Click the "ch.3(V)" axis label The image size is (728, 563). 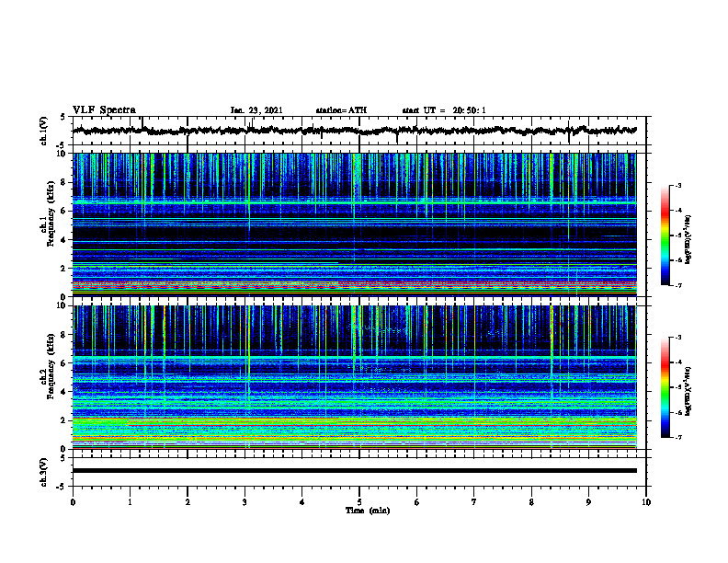(x=44, y=472)
